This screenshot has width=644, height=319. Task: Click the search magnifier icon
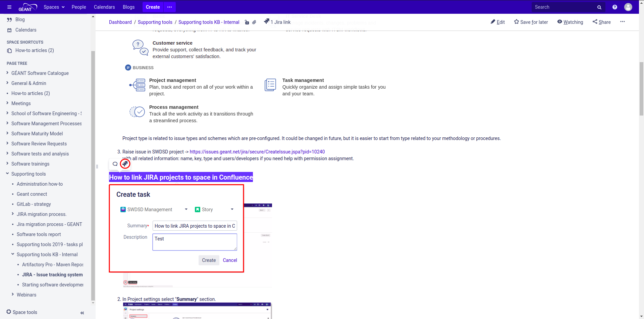[599, 7]
